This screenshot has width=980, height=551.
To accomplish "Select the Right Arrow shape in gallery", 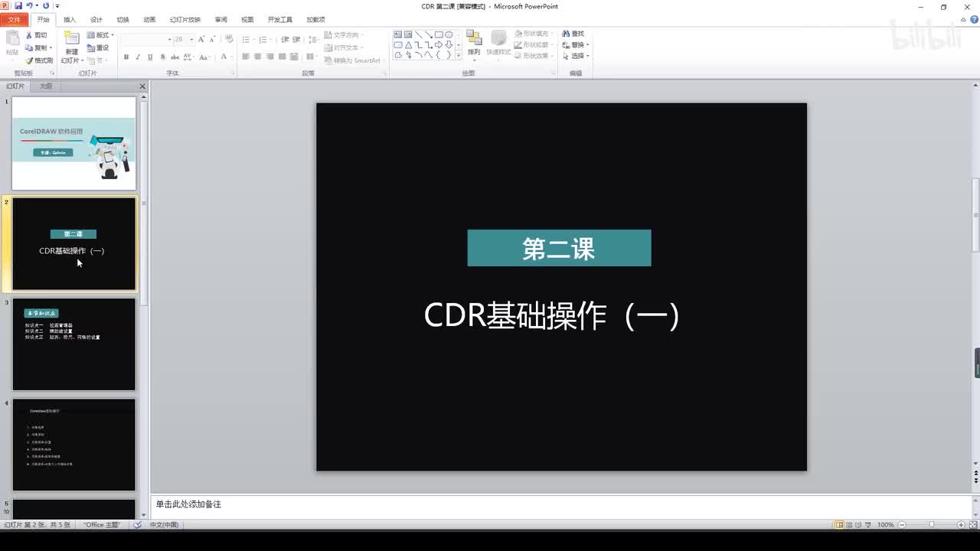I will [439, 44].
